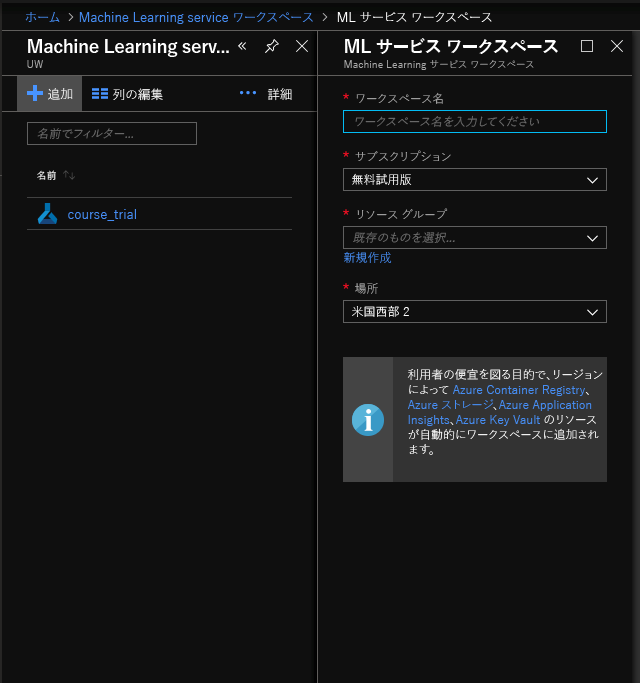Collapse the Machine Learning service blade

pos(242,46)
